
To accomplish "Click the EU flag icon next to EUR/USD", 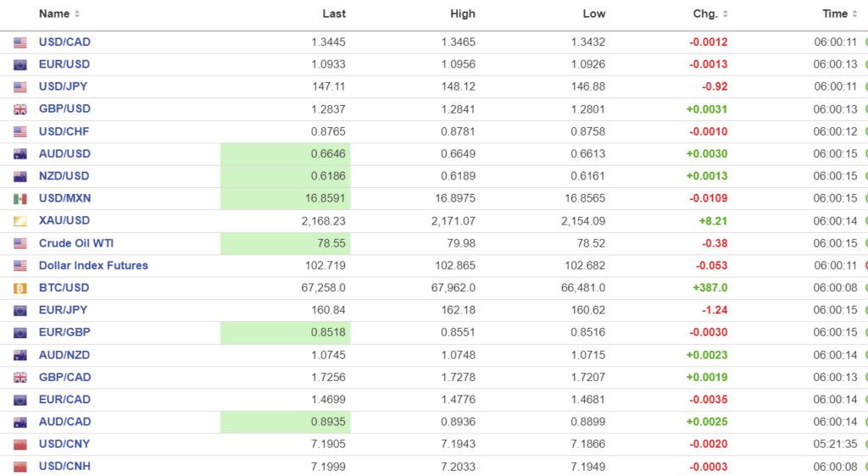I will pos(20,64).
